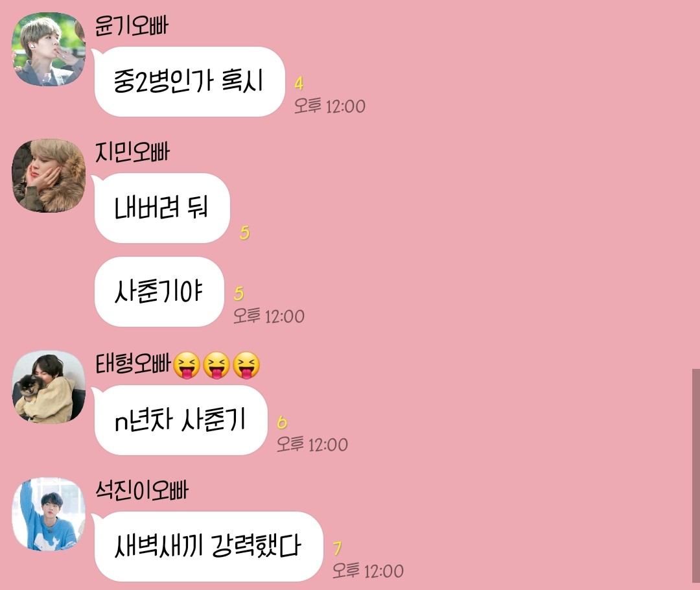
Task: Click the 오후 12:00 timestamp under '사춘기야'
Action: pos(269,316)
